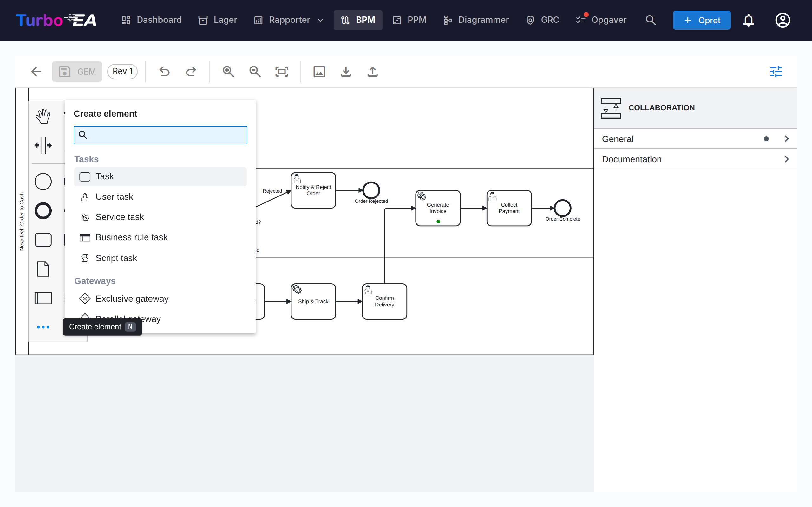
Task: Toggle the properties panel sliders icon
Action: click(776, 71)
